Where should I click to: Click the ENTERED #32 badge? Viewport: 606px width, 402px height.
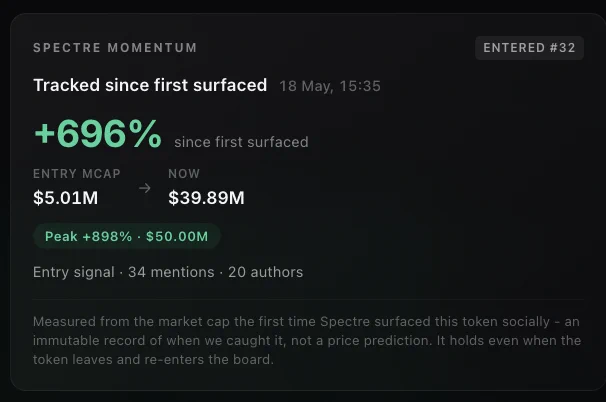529,48
